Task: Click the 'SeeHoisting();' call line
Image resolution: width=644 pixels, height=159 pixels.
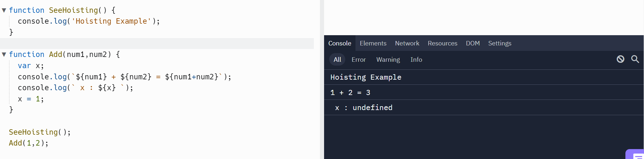Action: [x=40, y=132]
